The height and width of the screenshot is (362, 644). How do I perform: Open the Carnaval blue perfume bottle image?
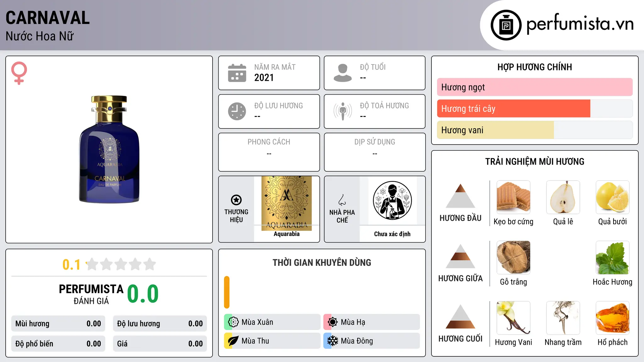(109, 149)
